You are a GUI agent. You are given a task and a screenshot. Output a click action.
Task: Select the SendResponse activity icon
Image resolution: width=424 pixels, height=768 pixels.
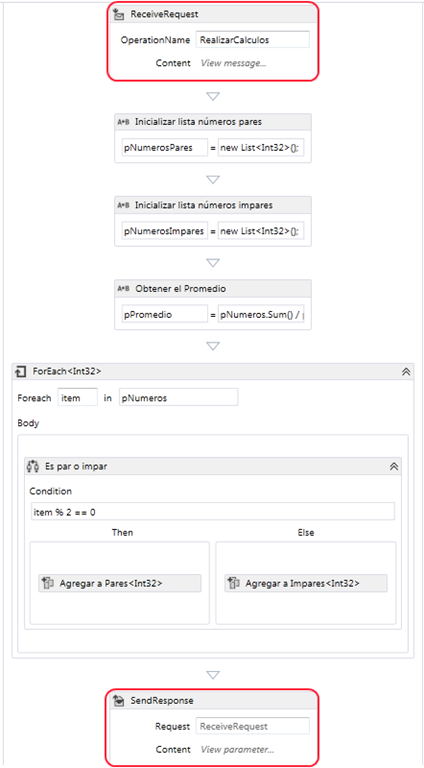118,701
